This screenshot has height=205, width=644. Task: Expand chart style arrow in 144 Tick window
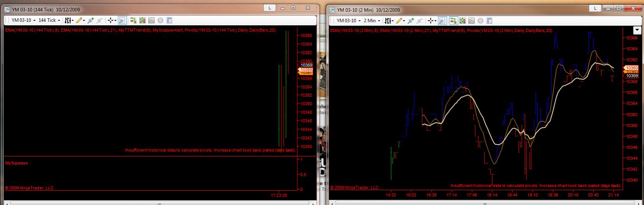point(72,21)
